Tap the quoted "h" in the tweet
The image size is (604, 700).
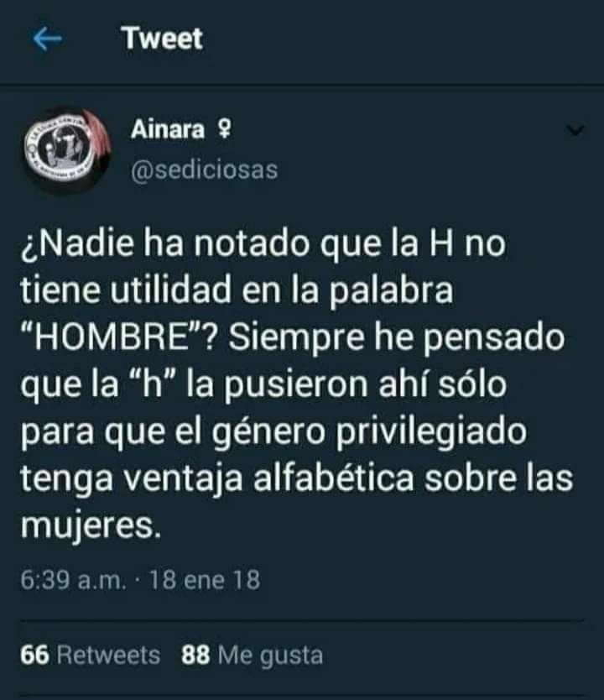[151, 384]
